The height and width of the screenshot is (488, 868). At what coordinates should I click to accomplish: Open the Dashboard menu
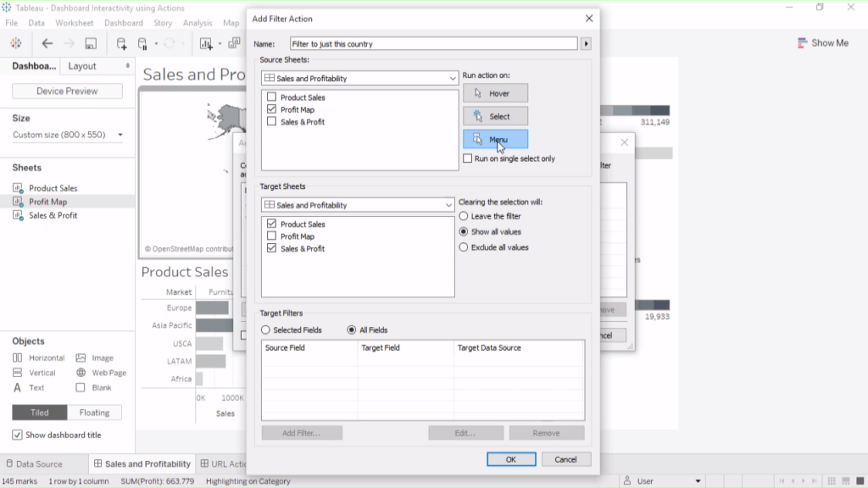pyautogui.click(x=124, y=23)
